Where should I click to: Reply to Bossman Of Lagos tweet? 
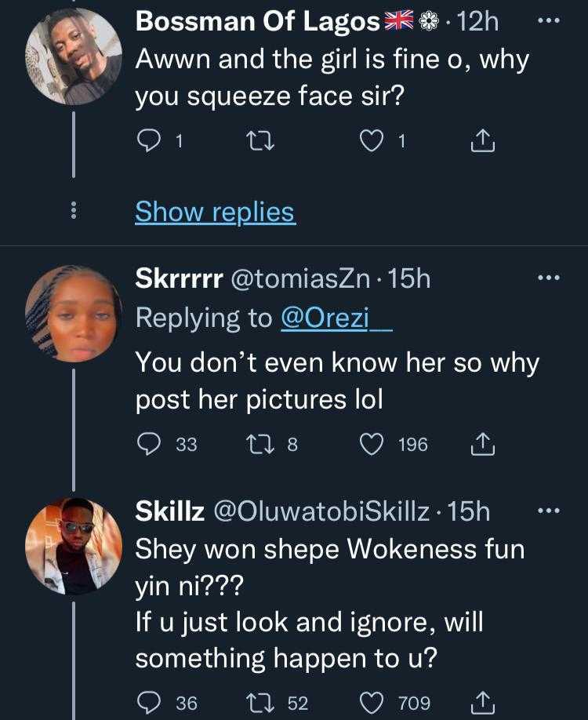tap(148, 141)
